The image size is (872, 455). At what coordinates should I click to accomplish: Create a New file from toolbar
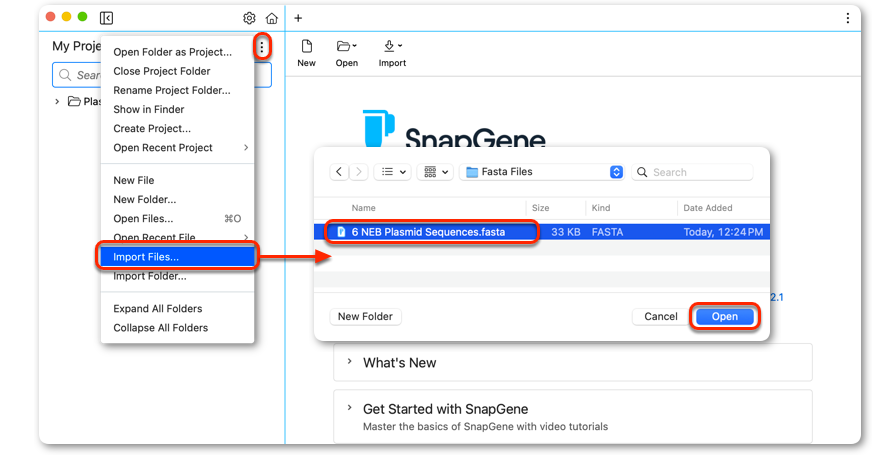coord(306,53)
